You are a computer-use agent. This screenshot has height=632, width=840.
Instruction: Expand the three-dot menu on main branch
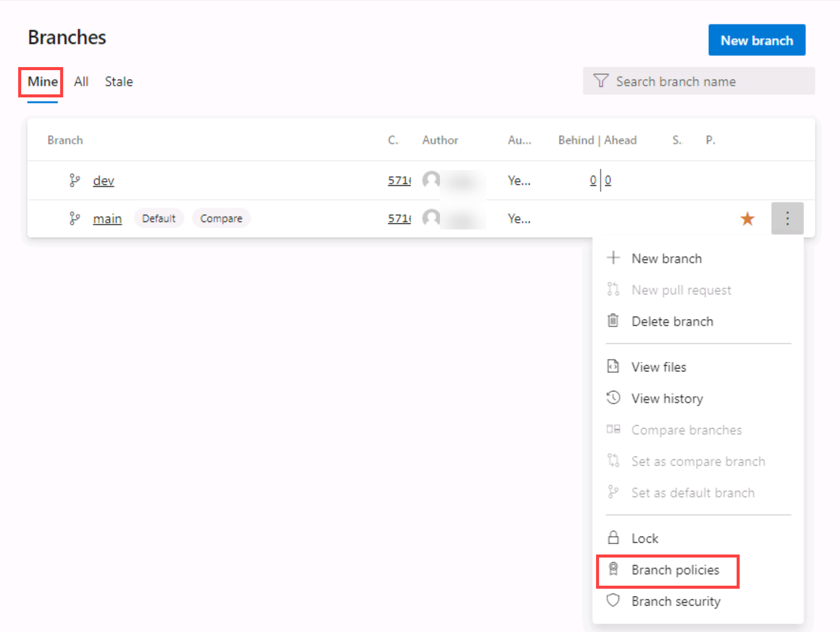coord(788,219)
